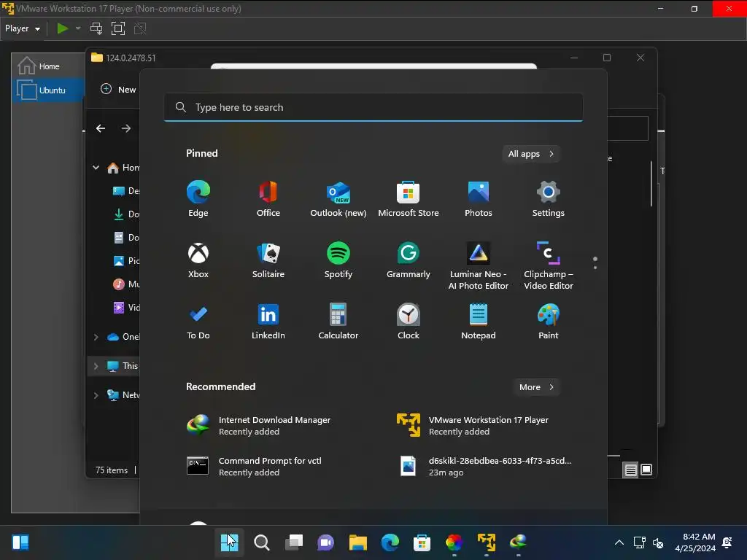Go to next pinned apps page dot
The height and width of the screenshot is (560, 747).
point(595,268)
